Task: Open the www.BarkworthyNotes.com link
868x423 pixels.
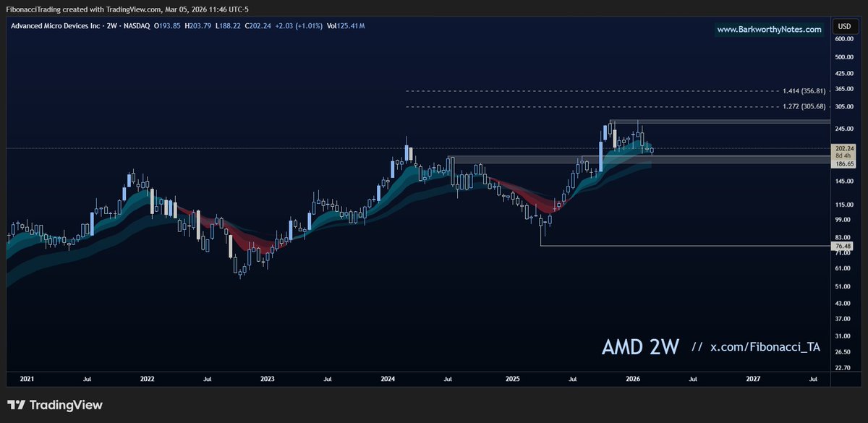Action: click(769, 29)
